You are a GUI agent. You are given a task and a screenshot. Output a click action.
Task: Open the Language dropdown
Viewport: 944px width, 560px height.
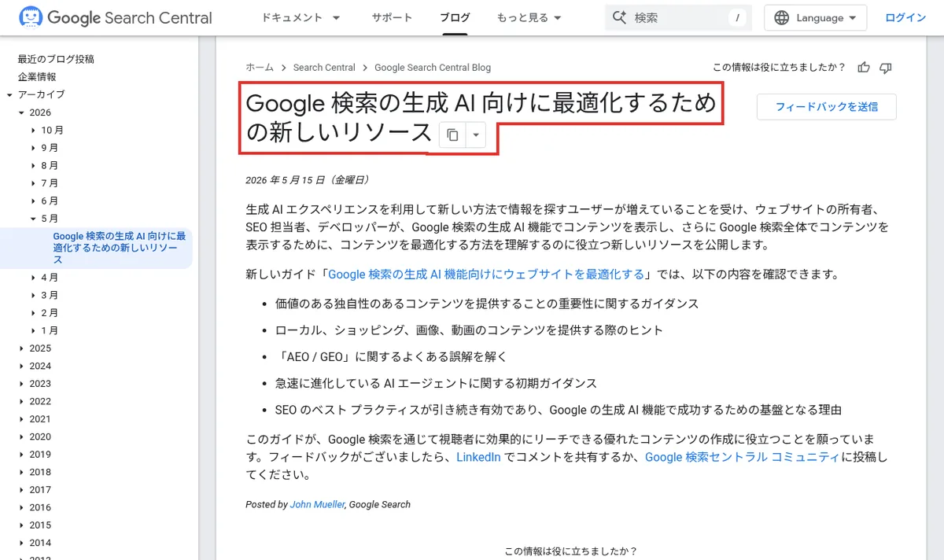[x=815, y=18]
